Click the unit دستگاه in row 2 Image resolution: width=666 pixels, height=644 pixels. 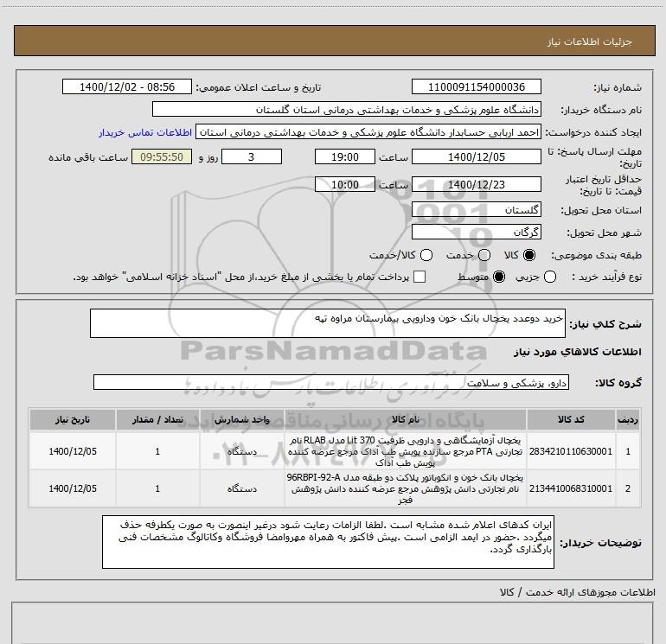241,488
